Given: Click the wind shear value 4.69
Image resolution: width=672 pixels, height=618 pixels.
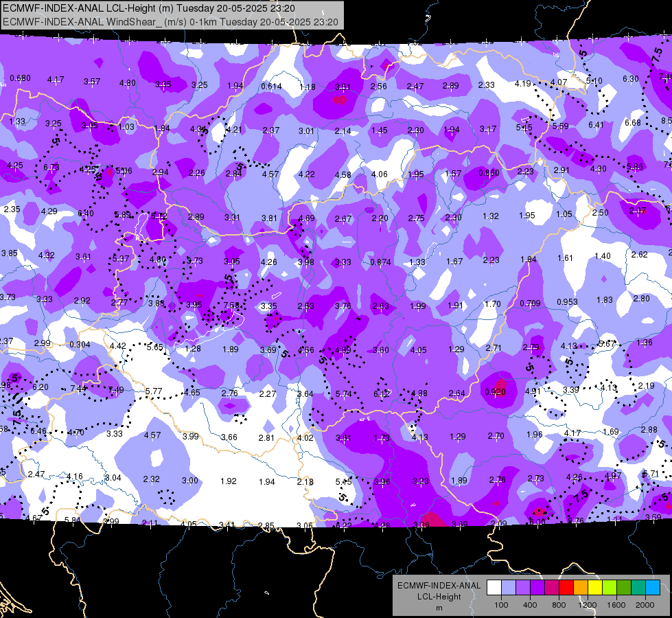Looking at the screenshot, I should point(306,218).
